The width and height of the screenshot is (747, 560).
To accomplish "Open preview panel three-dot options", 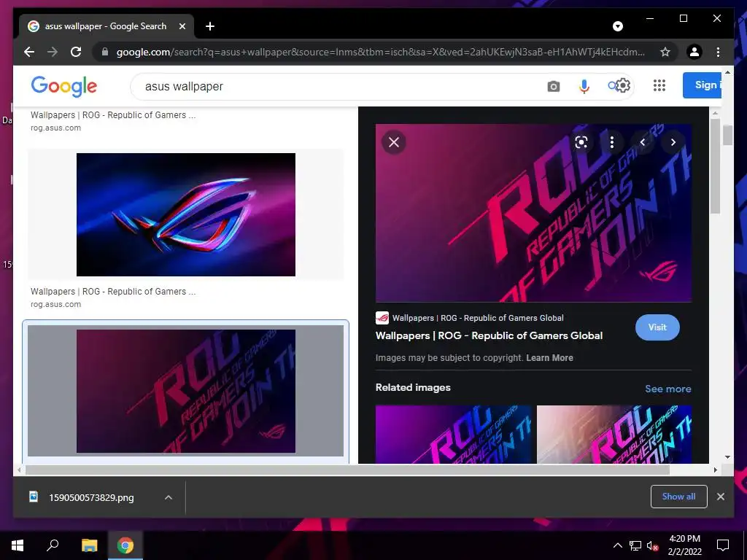I will pyautogui.click(x=612, y=142).
